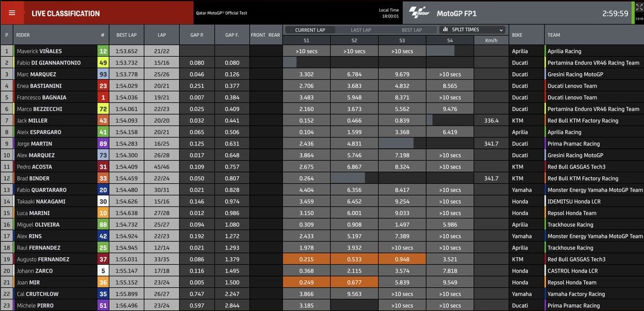Click the BEST LAP column header
This screenshot has height=311, width=644.
(126, 35)
